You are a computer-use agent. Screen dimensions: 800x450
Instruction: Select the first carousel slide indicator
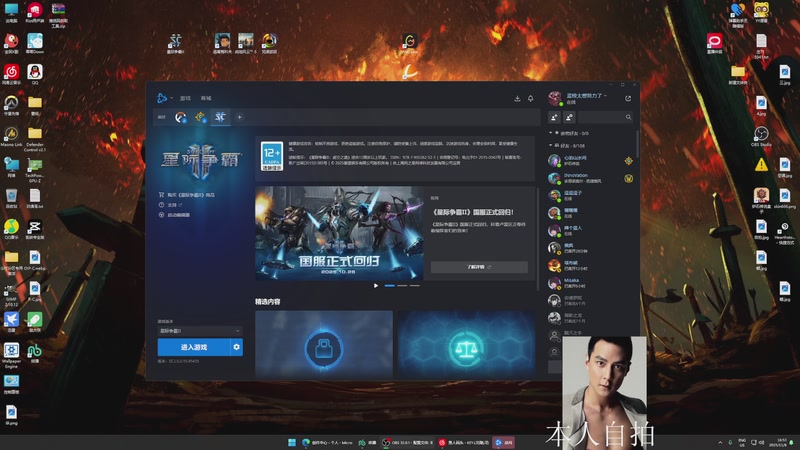coord(389,286)
